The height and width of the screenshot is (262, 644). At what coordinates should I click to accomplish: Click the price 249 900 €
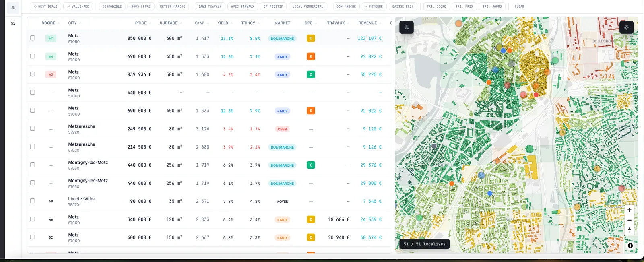(x=139, y=129)
